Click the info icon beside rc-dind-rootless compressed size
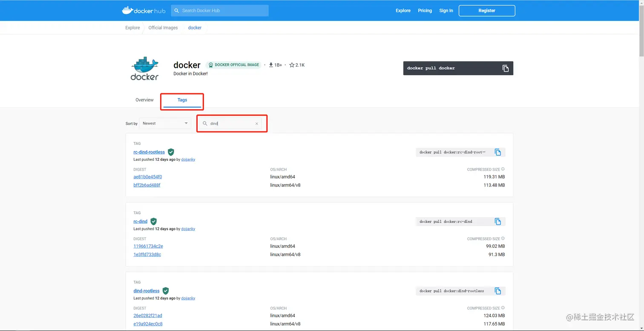Viewport: 644px width, 331px height. [503, 169]
